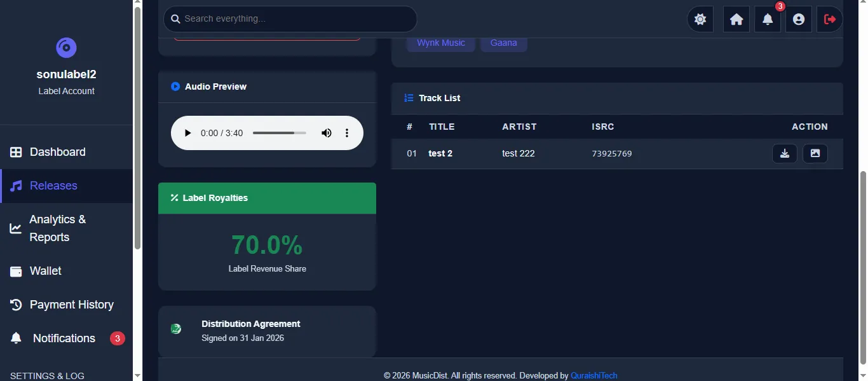Click the sidebar scrollbar down arrow
The image size is (868, 381).
point(137,376)
